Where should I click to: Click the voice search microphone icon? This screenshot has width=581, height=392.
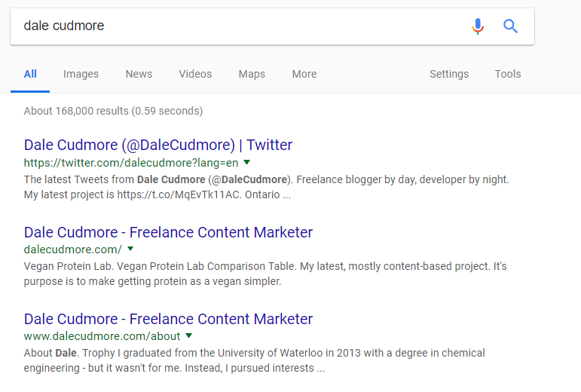(478, 26)
